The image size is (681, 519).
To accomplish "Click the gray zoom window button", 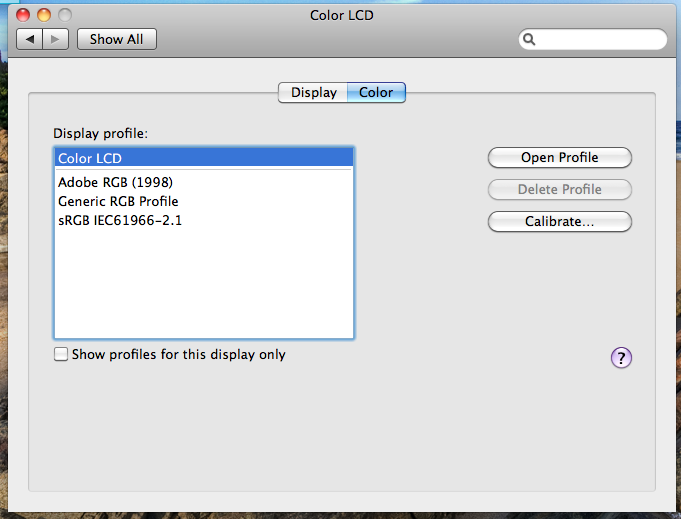I will [x=64, y=15].
